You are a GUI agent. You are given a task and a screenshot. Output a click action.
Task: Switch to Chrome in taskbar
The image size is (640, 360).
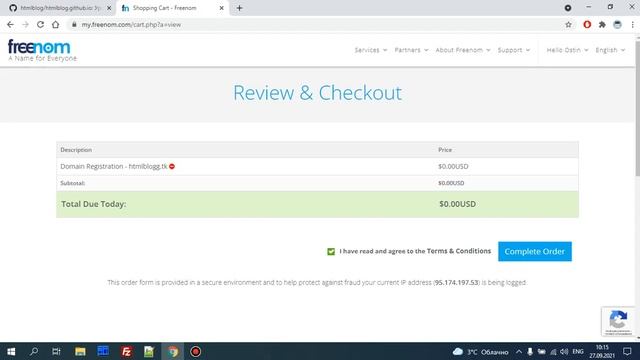[x=173, y=351]
